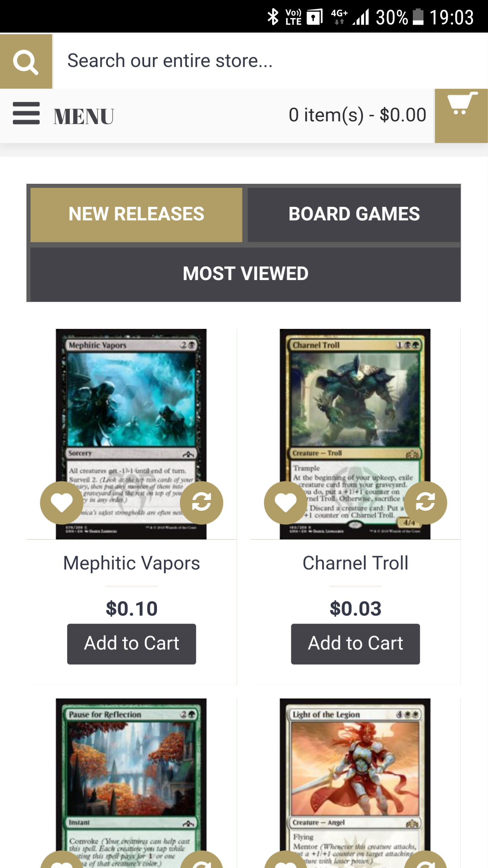The height and width of the screenshot is (868, 488).
Task: Switch to the MOST VIEWED tab
Action: pyautogui.click(x=245, y=274)
